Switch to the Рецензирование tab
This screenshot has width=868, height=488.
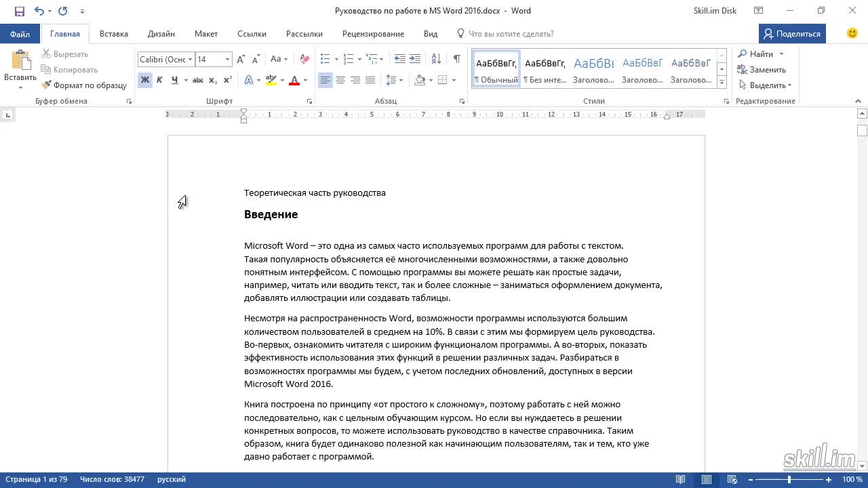(x=373, y=34)
